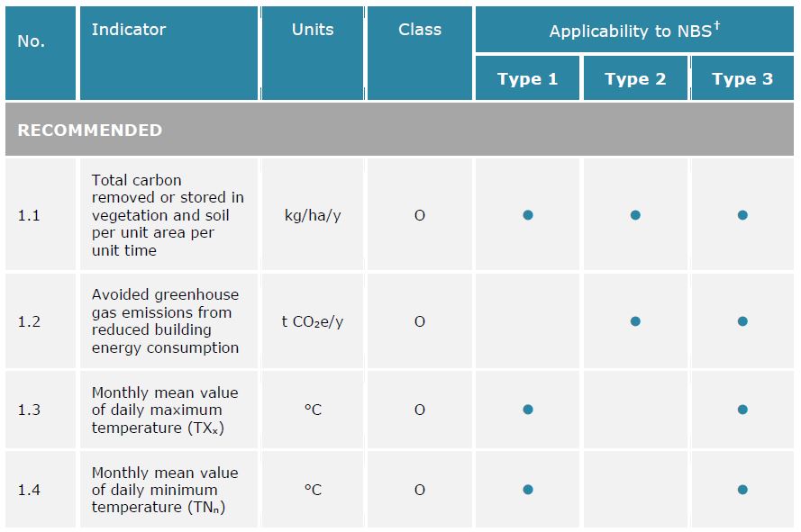
Task: Select the Type 3 dot in row 1.4
Action: tap(742, 490)
